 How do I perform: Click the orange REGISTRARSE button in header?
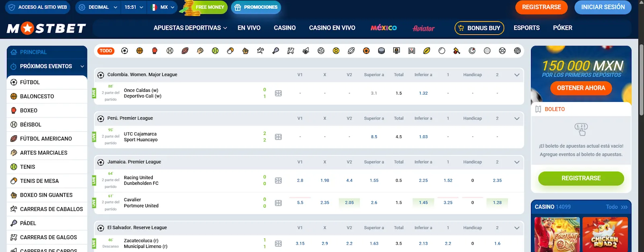(x=541, y=7)
